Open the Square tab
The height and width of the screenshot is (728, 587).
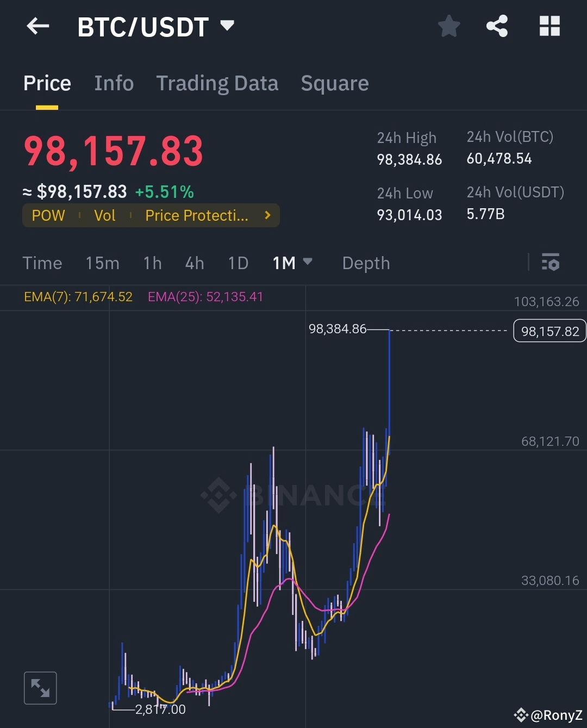coord(334,83)
